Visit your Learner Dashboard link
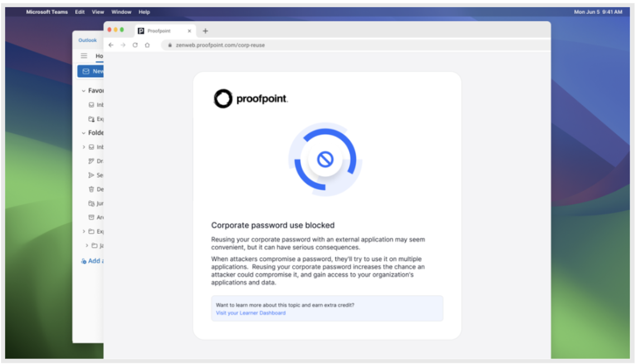 pos(251,313)
